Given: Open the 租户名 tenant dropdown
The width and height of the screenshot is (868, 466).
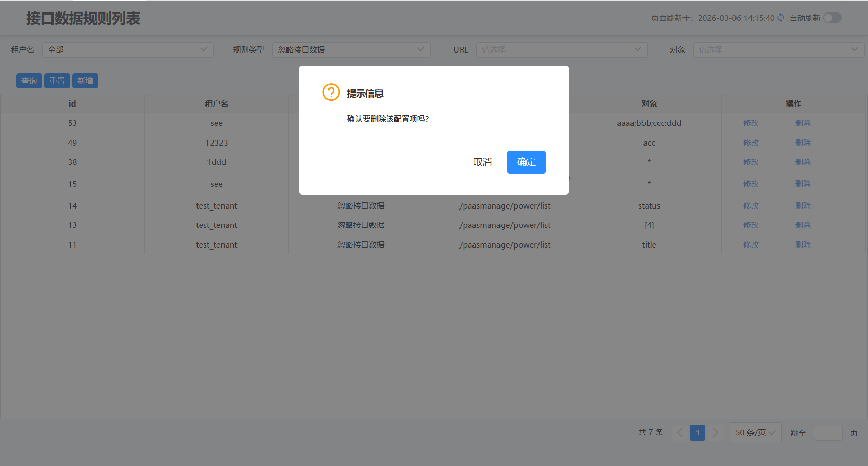Looking at the screenshot, I should [x=127, y=49].
